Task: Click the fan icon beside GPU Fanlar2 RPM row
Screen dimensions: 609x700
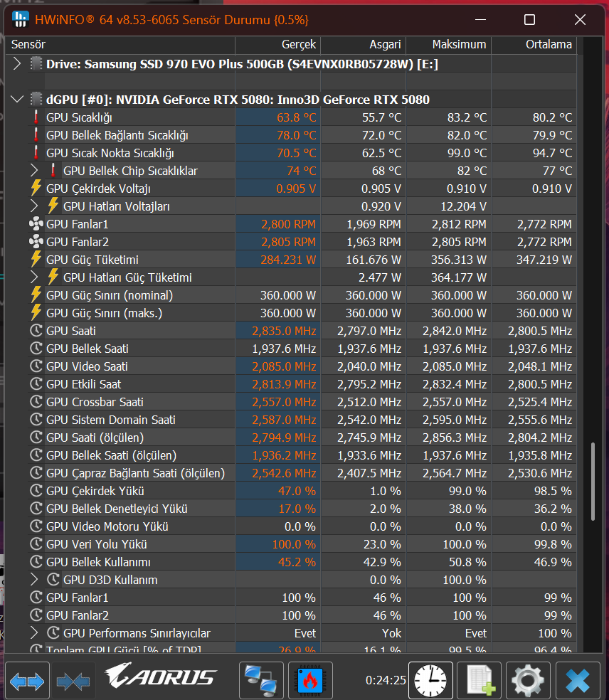Action: [36, 242]
